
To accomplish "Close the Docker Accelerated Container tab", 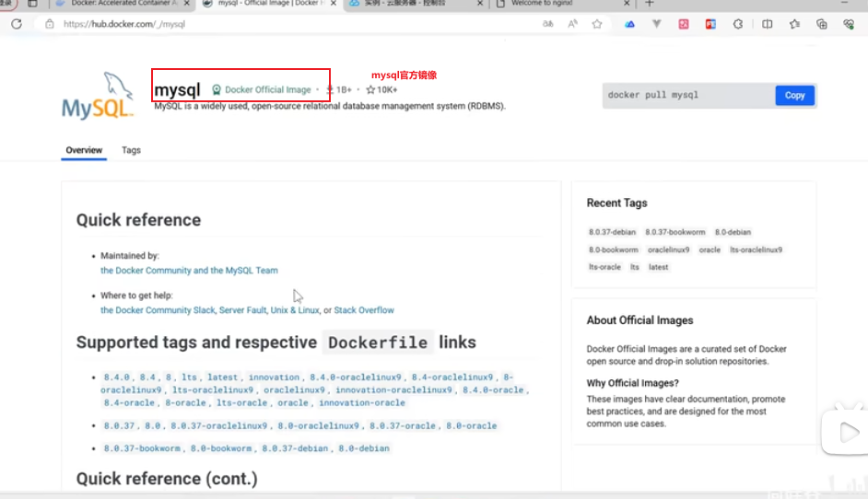I will tap(187, 4).
